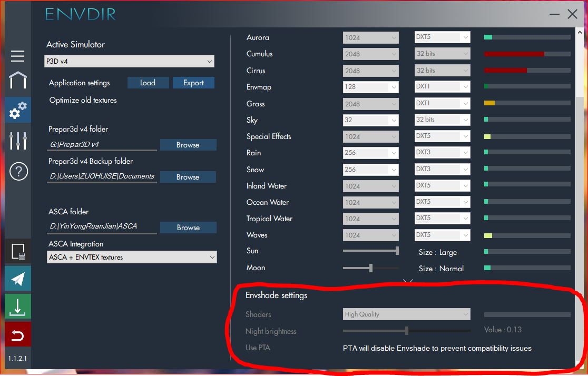This screenshot has width=588, height=376.
Task: Open the hamburger menu in sidebar
Action: pos(17,56)
